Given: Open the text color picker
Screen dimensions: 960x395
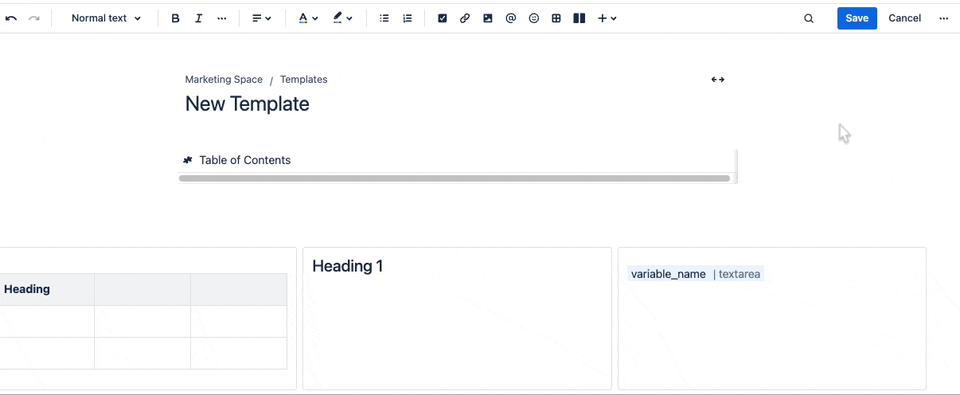Looking at the screenshot, I should (x=308, y=18).
